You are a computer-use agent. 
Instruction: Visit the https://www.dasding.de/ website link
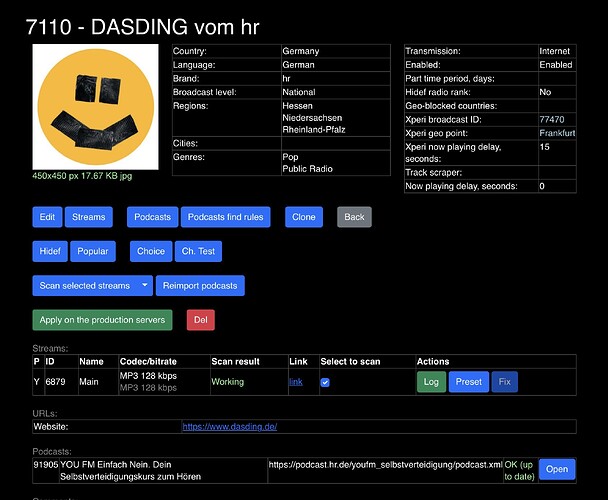230,427
